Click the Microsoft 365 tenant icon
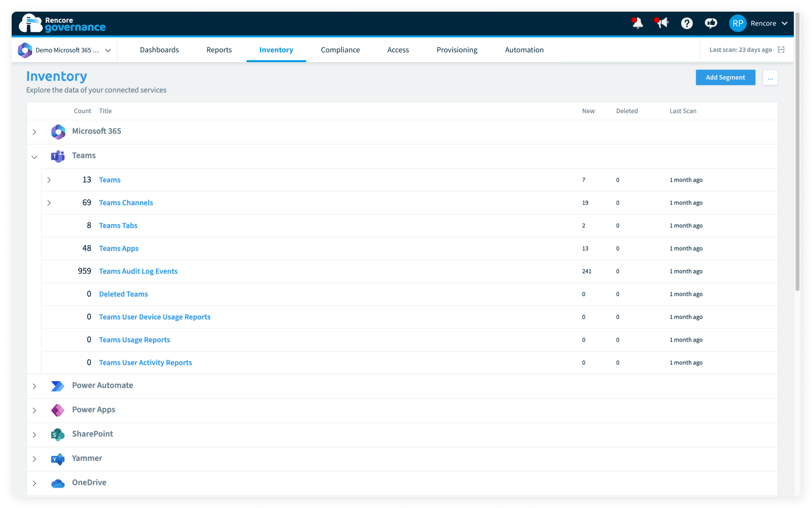 point(25,50)
